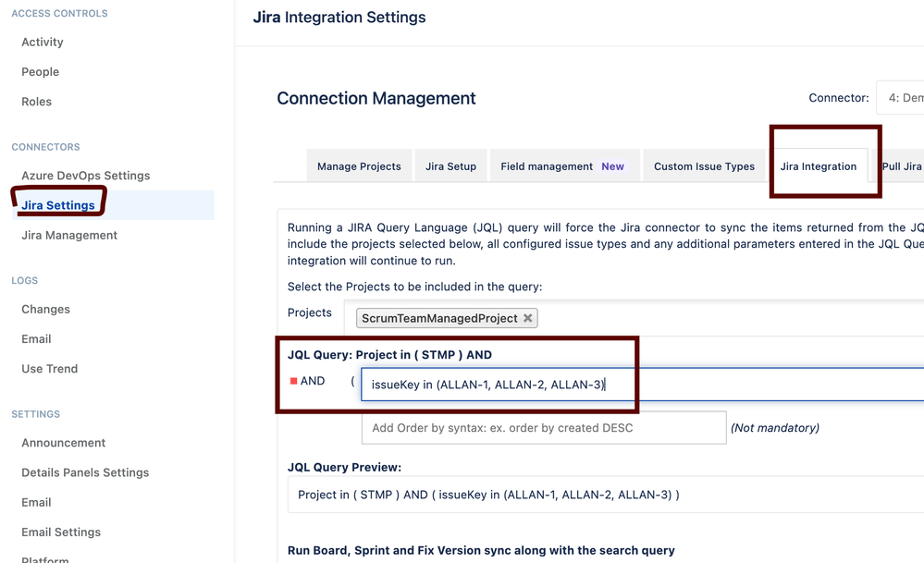Switch to the Manage Projects tab
924x563 pixels.
[x=359, y=166]
